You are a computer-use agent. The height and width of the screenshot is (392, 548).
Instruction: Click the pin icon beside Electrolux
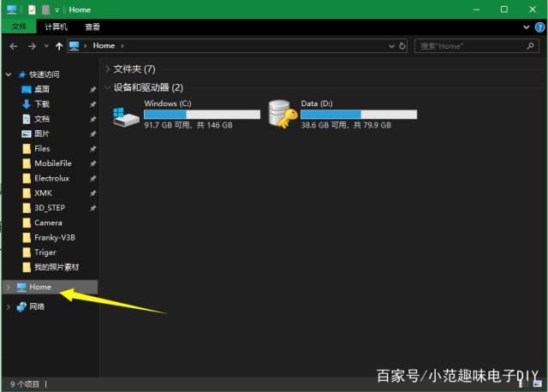92,179
